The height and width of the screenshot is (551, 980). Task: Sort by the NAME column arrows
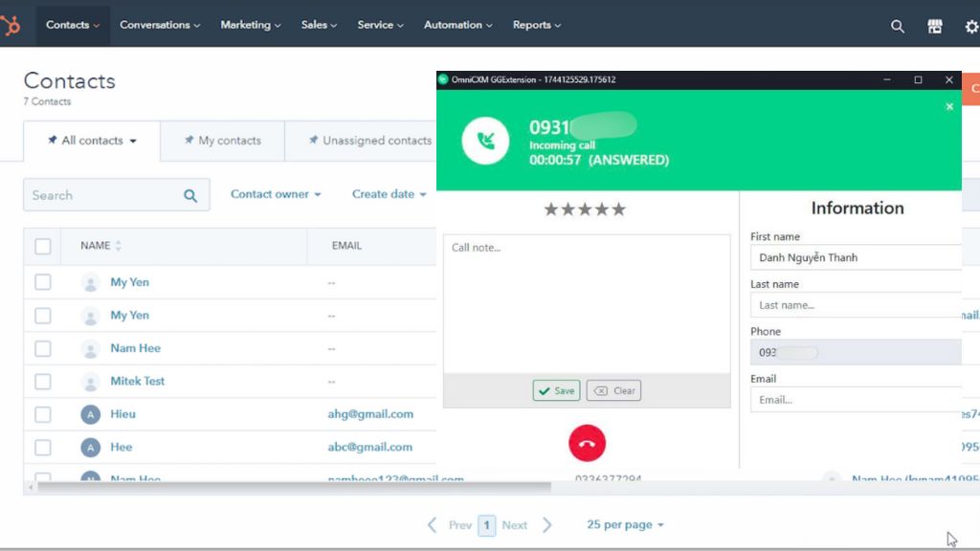118,246
